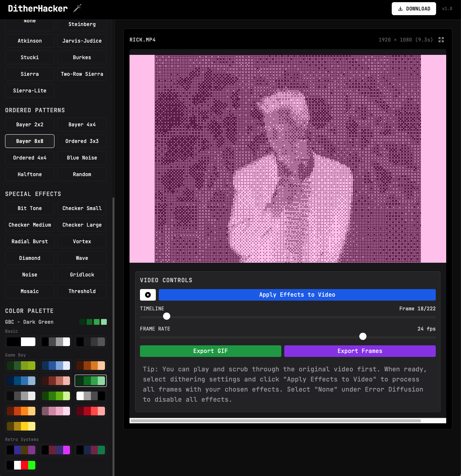Choose the rust-orange-yellow palette
Screen dimensions: 461x476
tap(21, 411)
